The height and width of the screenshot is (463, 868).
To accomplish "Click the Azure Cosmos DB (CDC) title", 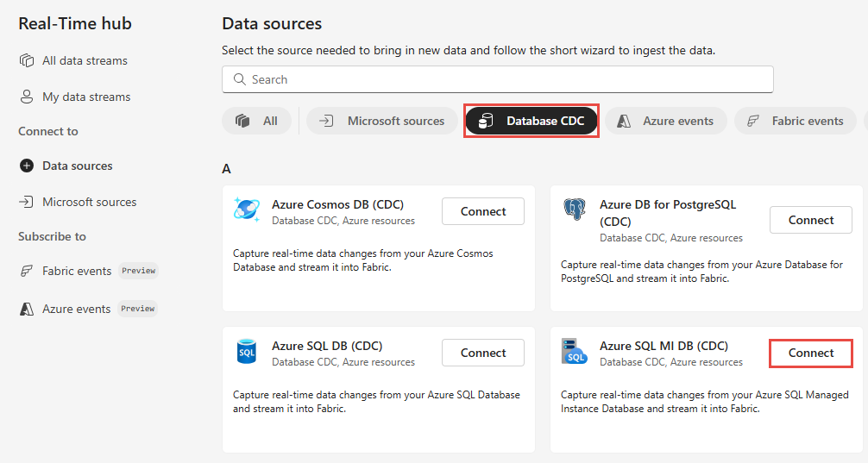I will tap(337, 204).
